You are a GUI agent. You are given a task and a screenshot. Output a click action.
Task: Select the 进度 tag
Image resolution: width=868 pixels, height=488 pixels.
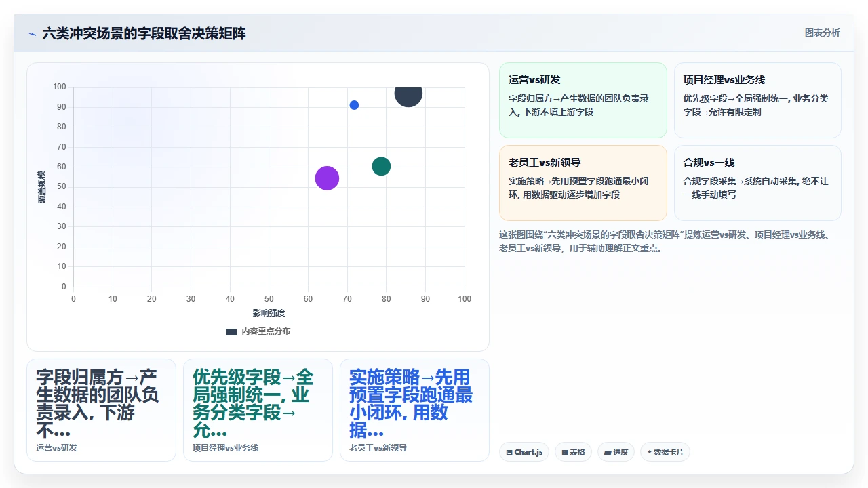[x=616, y=452]
